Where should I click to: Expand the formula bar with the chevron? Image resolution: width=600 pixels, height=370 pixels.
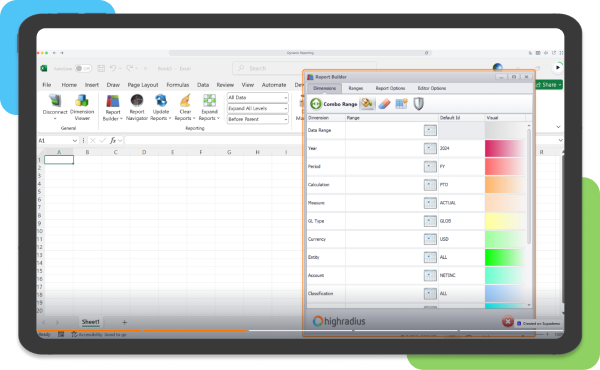pyautogui.click(x=560, y=140)
